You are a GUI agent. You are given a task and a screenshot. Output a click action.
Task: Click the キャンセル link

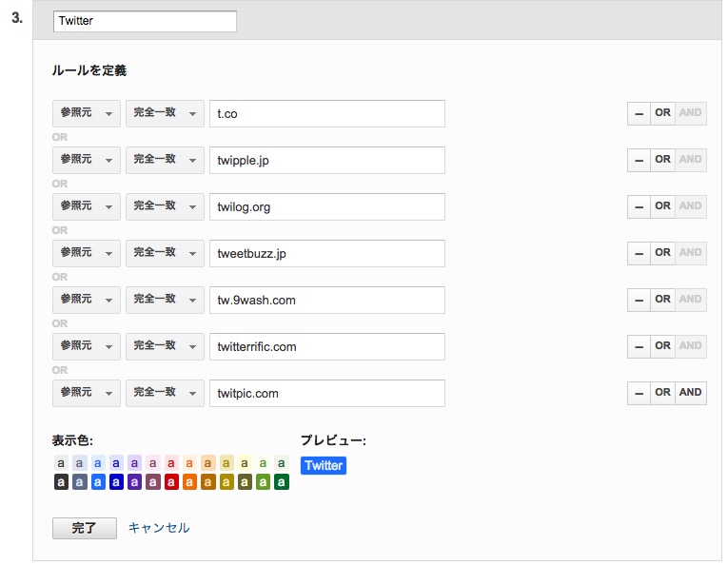[159, 528]
